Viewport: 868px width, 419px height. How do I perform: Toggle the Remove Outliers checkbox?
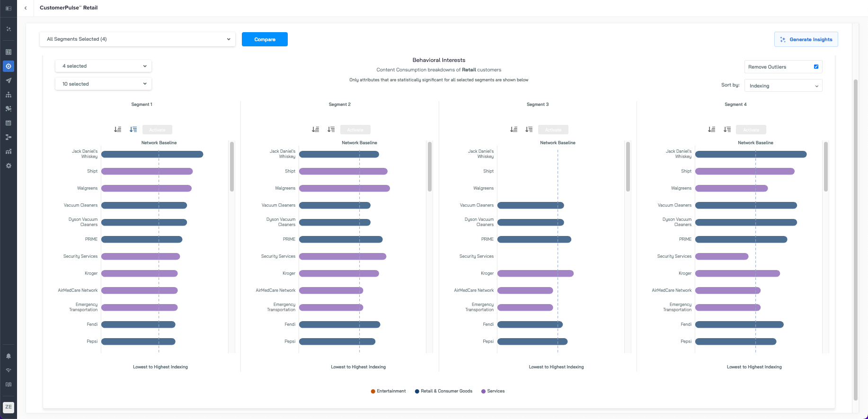pyautogui.click(x=816, y=67)
